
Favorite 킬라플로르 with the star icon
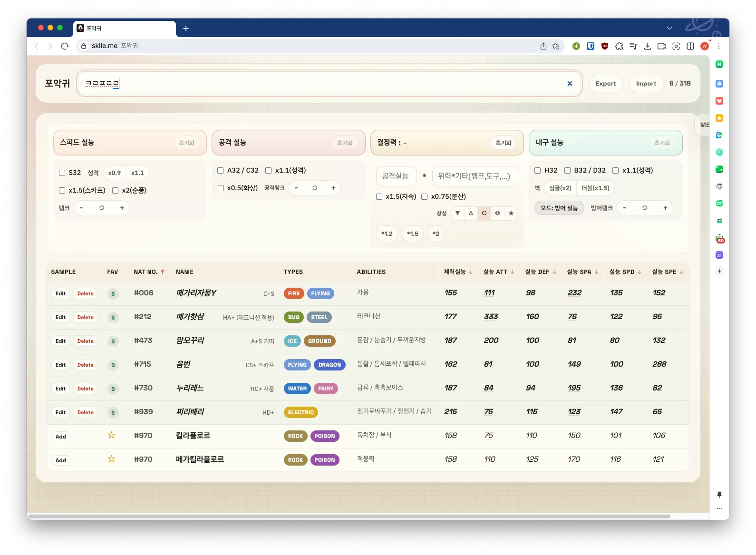tap(111, 435)
